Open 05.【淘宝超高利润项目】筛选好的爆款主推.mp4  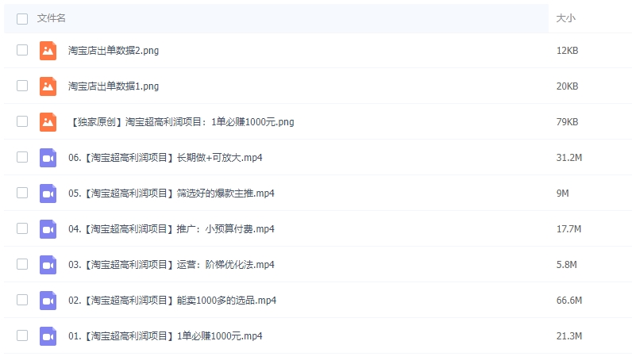[x=171, y=193]
